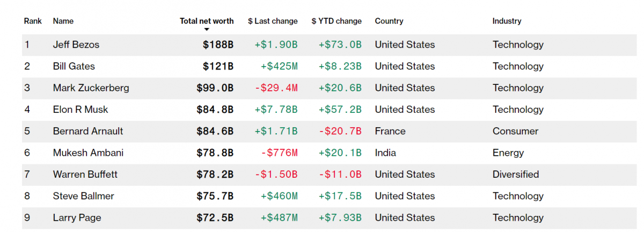Open Bill Gates profile link
Viewport: 644px width, 232px height.
(x=74, y=66)
